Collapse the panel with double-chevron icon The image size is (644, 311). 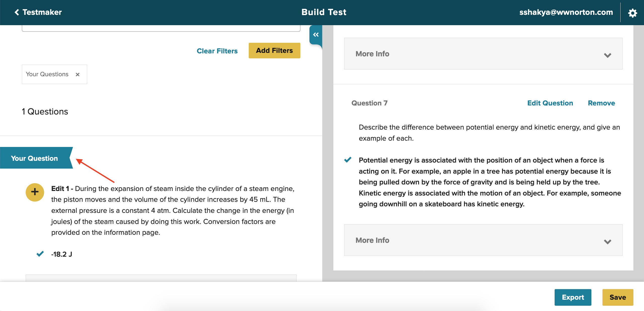tap(316, 35)
